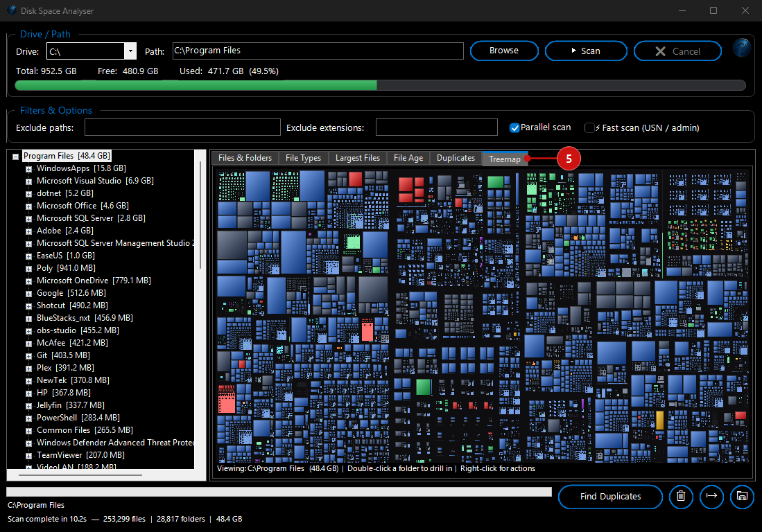This screenshot has height=532, width=762.
Task: Expand the Microsoft SQL Server [2.8 GB] node
Action: coord(28,219)
